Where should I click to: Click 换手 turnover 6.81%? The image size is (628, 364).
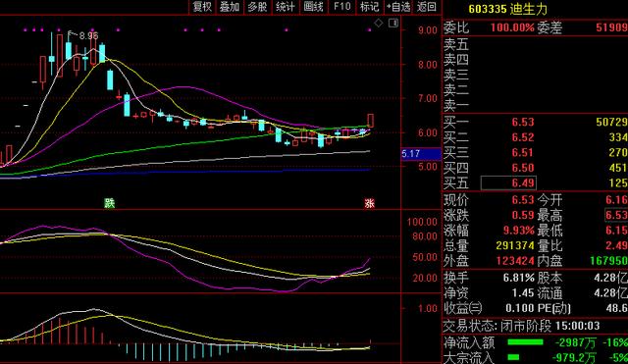click(518, 278)
